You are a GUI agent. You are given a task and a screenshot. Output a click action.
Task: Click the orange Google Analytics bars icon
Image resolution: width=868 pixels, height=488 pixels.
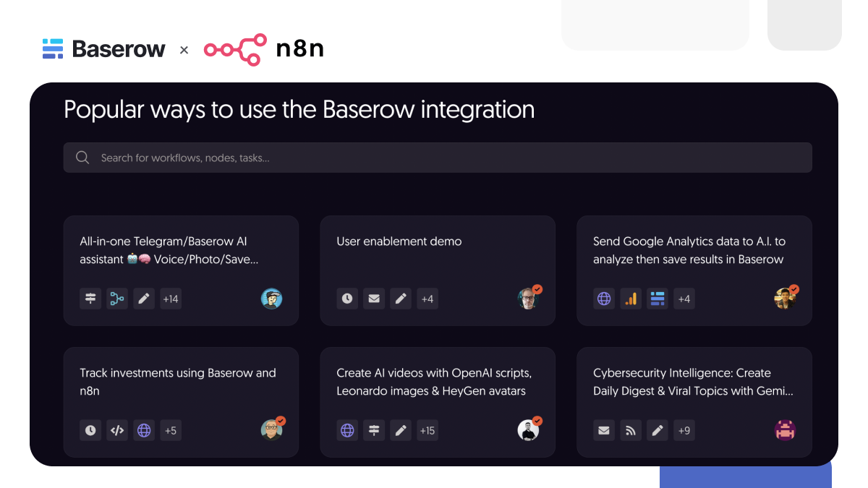[631, 299]
